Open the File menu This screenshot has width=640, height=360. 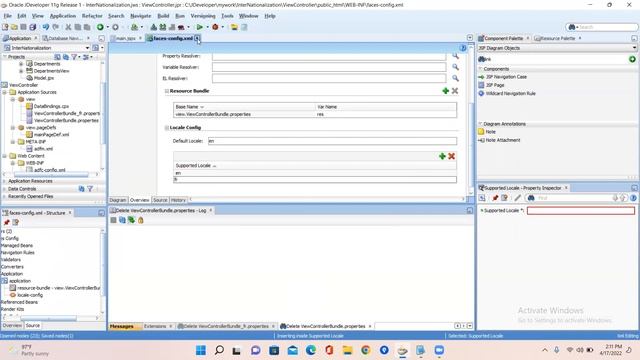8,16
